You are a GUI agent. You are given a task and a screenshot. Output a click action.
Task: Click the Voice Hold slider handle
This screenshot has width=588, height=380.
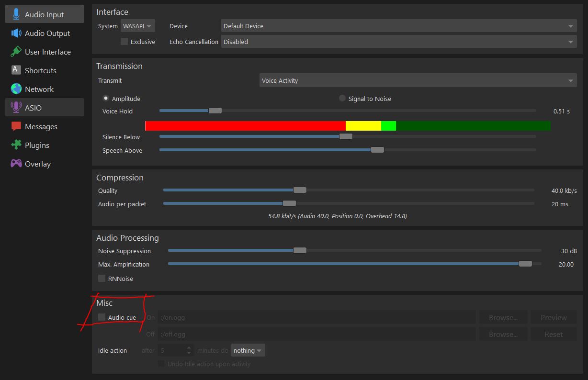pyautogui.click(x=215, y=111)
